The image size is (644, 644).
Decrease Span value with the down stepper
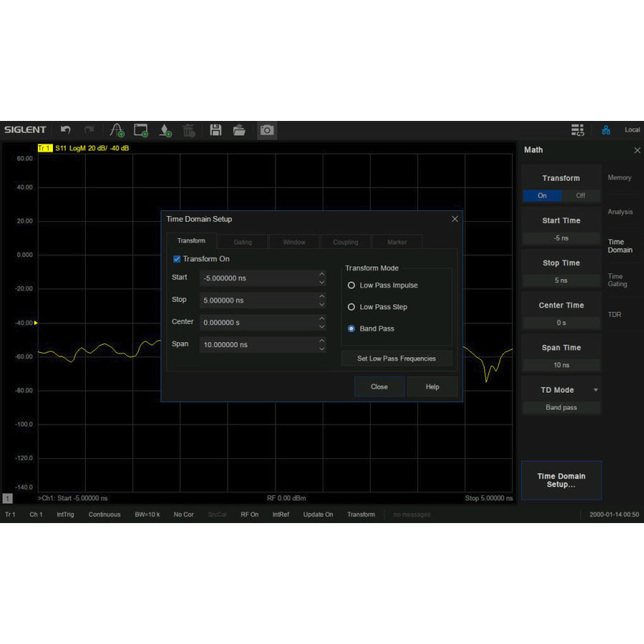322,348
